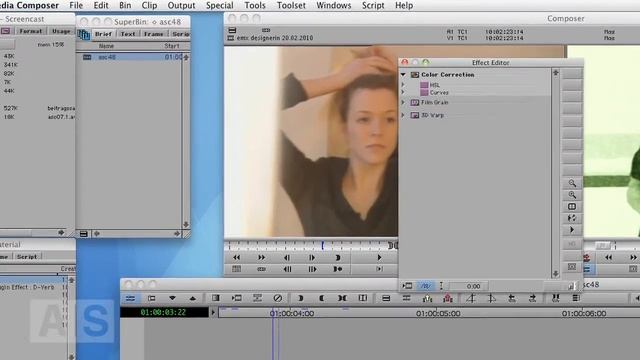Click the Name column header in SuperBin
This screenshot has width=640, height=360.
pos(106,46)
